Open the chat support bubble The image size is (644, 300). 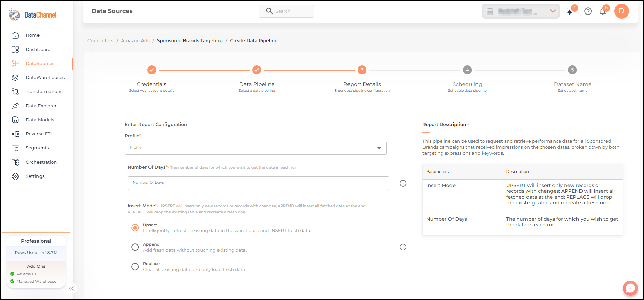click(x=630, y=288)
